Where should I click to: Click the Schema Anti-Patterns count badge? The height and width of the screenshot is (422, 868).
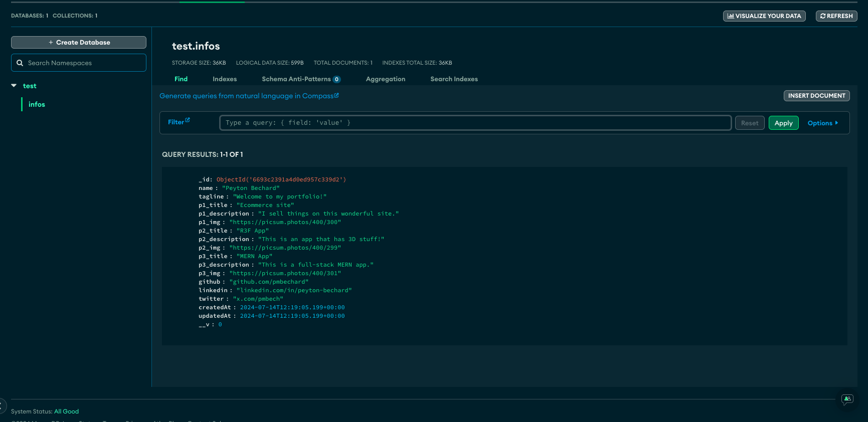point(337,79)
